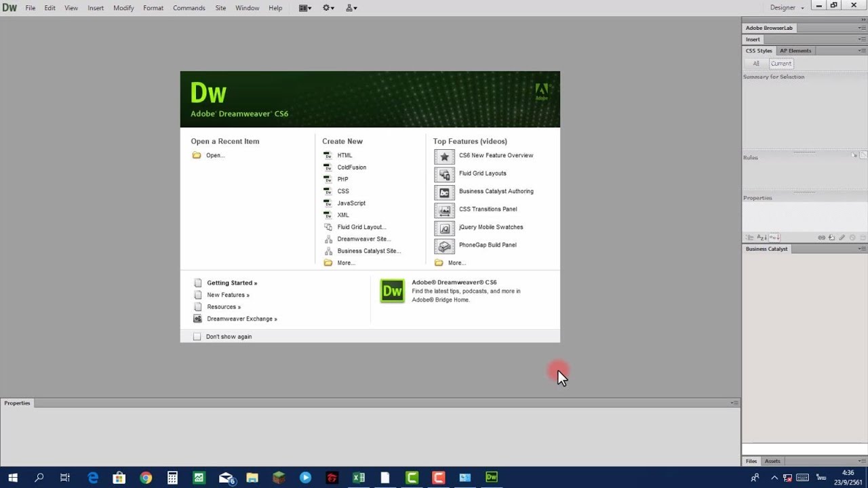
Task: Select the Adobe BrowserLab panel tab
Action: 769,28
